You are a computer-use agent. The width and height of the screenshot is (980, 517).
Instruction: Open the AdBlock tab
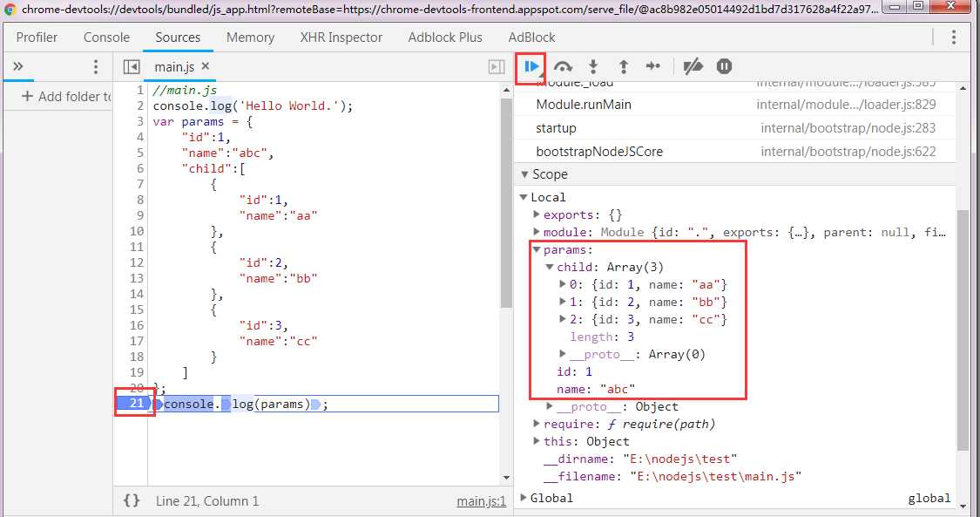click(532, 37)
